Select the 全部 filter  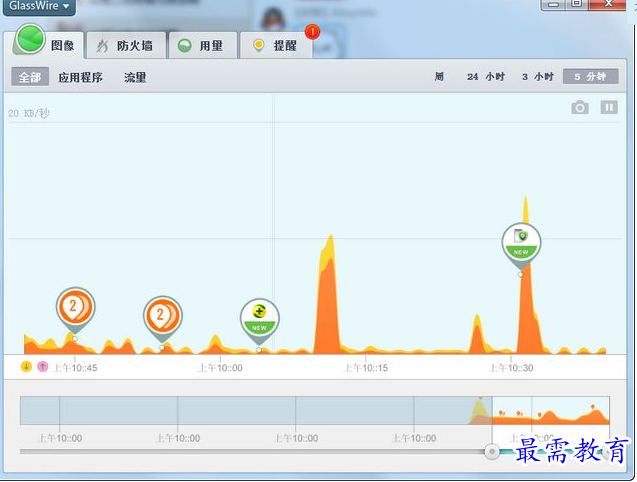pyautogui.click(x=30, y=77)
